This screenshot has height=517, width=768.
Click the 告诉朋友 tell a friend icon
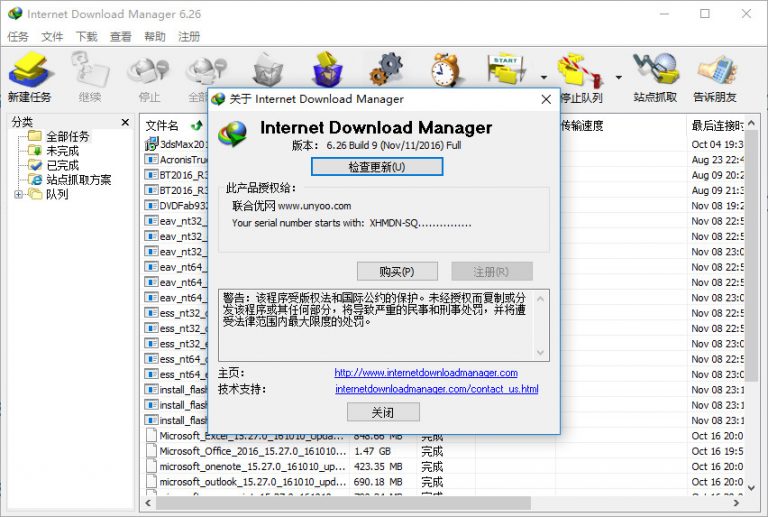[715, 77]
